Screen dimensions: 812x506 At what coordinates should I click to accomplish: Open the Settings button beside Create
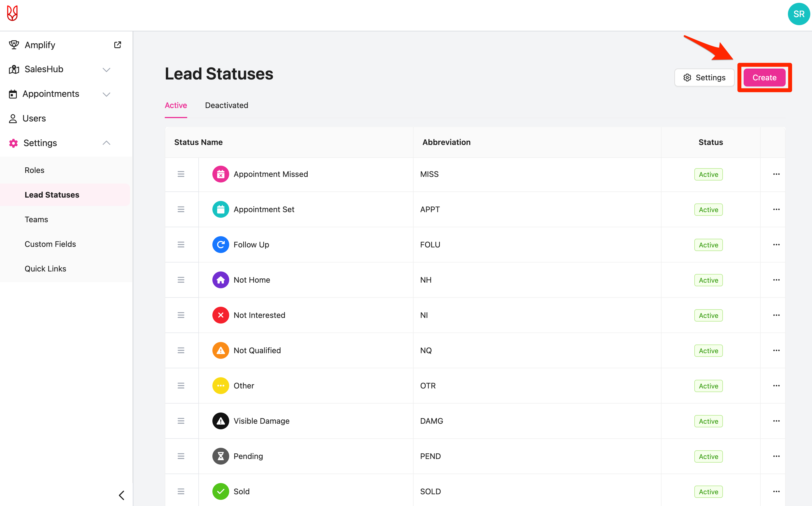(704, 78)
